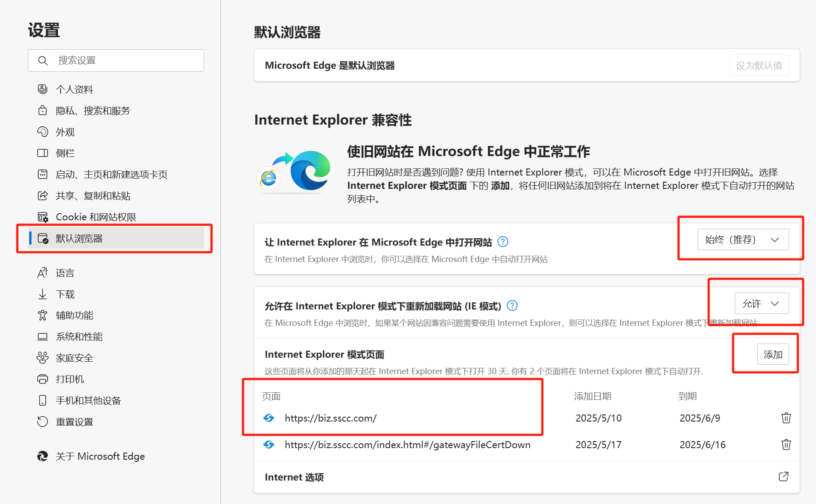Open the 允许 dropdown for IE mode
The image size is (816, 504).
point(761,303)
